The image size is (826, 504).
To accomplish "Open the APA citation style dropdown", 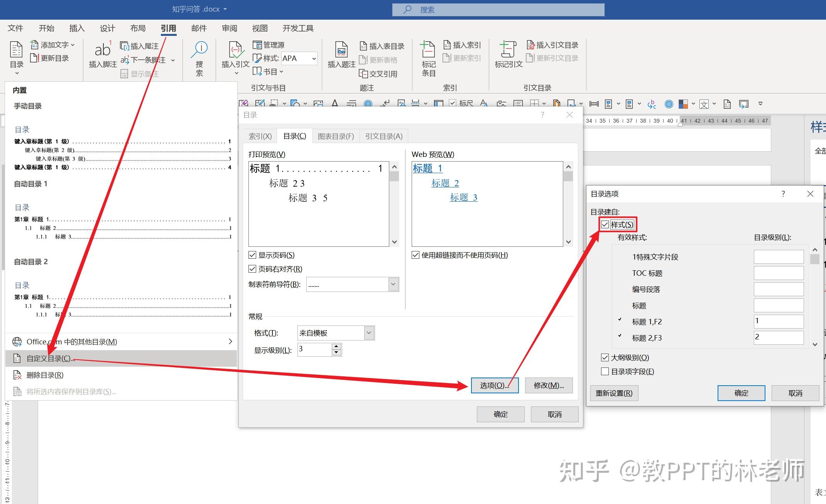I will (x=314, y=59).
